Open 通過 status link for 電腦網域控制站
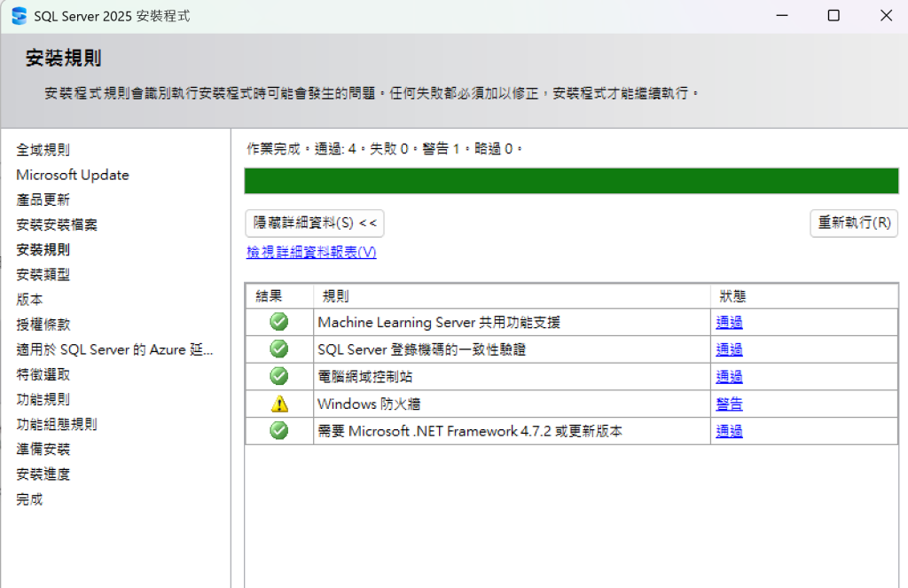The image size is (908, 588). coord(729,377)
